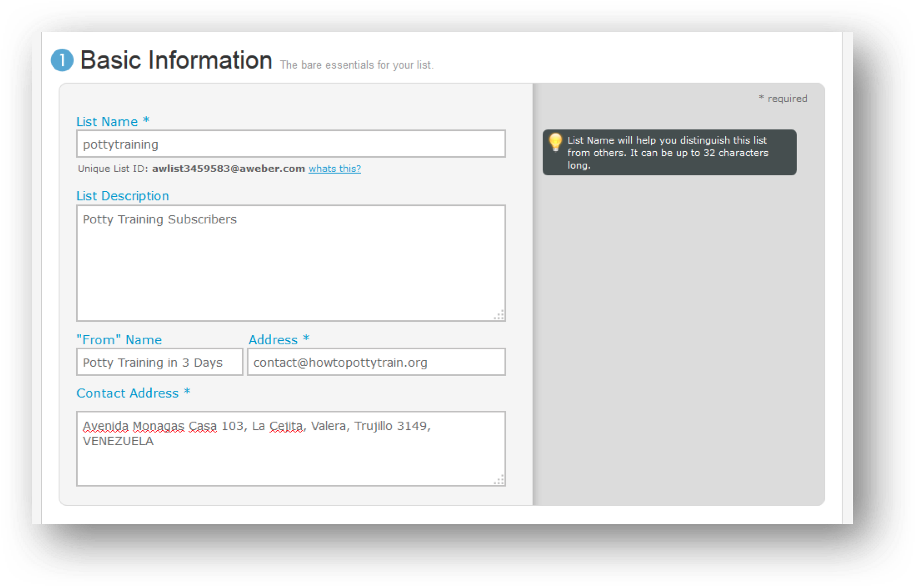Click the underlined word Monagas

159,426
